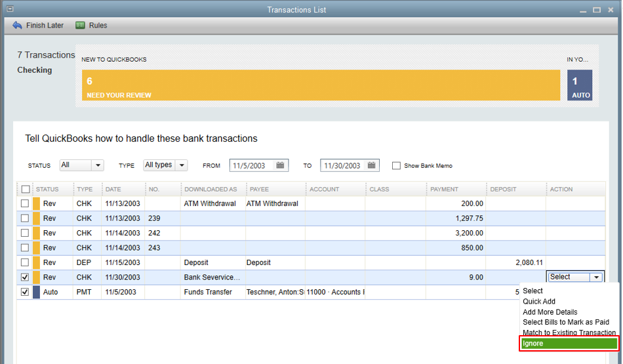
Task: Sort by the CLASS column header
Action: click(x=380, y=189)
